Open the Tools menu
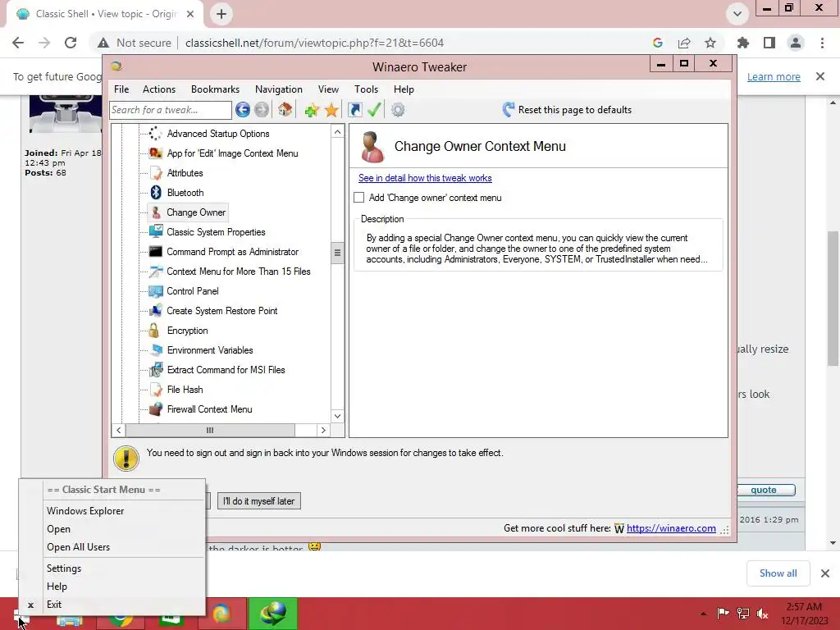Screen dimensions: 840x630 [367, 89]
